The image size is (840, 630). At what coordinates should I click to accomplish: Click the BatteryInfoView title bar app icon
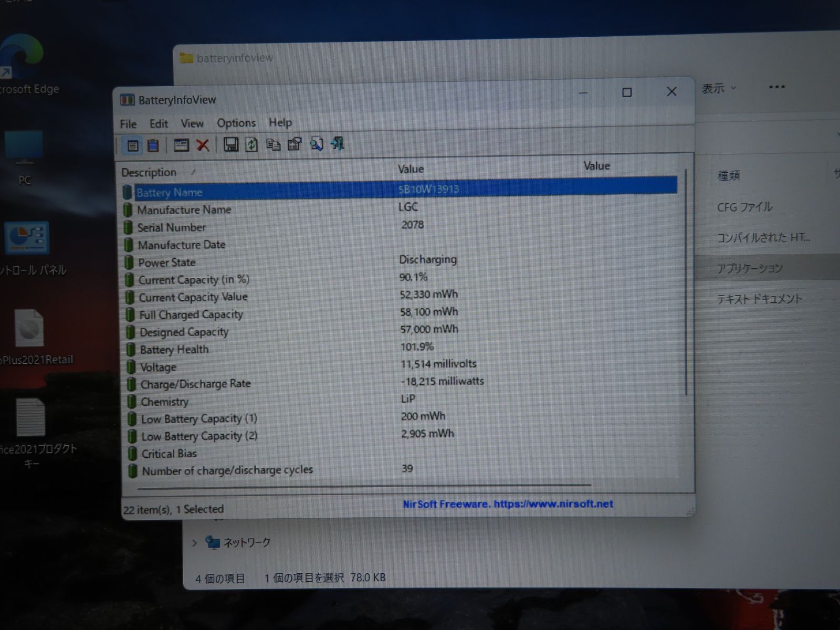(x=127, y=100)
